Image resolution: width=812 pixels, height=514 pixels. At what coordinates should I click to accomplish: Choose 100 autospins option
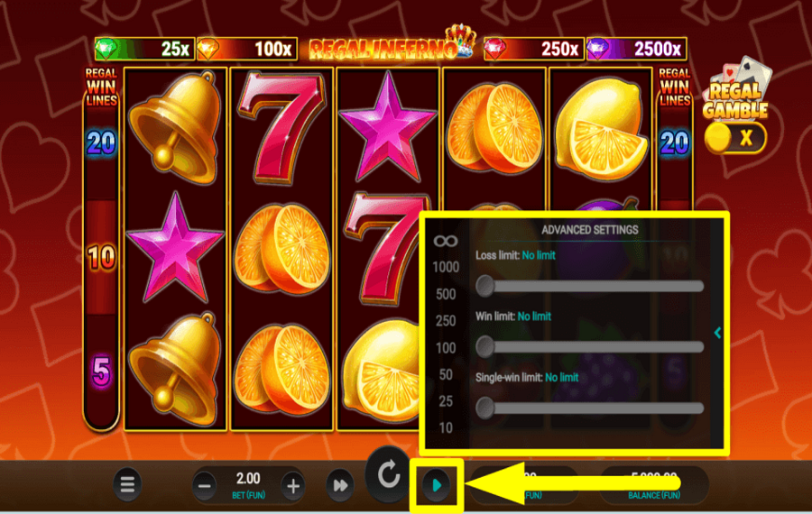point(446,348)
